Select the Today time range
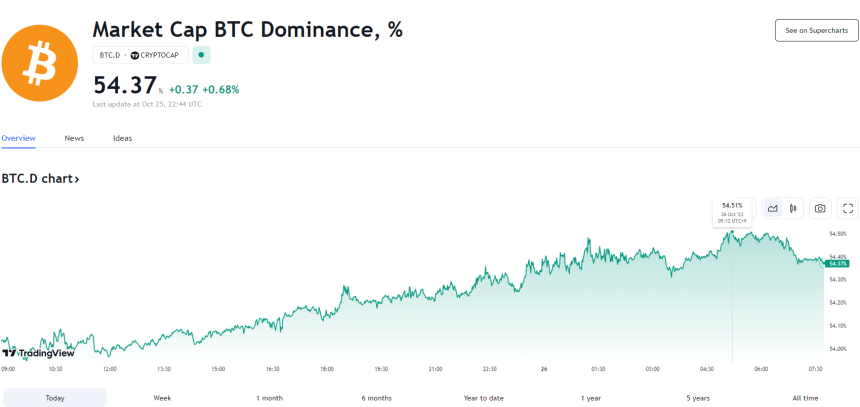 54,398
